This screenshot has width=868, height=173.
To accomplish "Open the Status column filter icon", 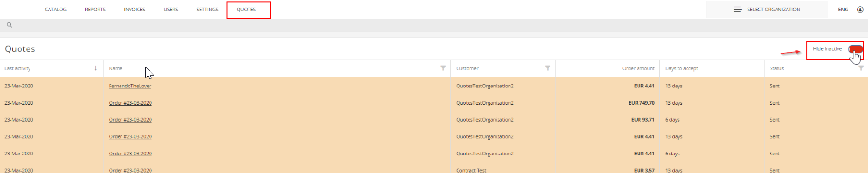I will pos(861,68).
